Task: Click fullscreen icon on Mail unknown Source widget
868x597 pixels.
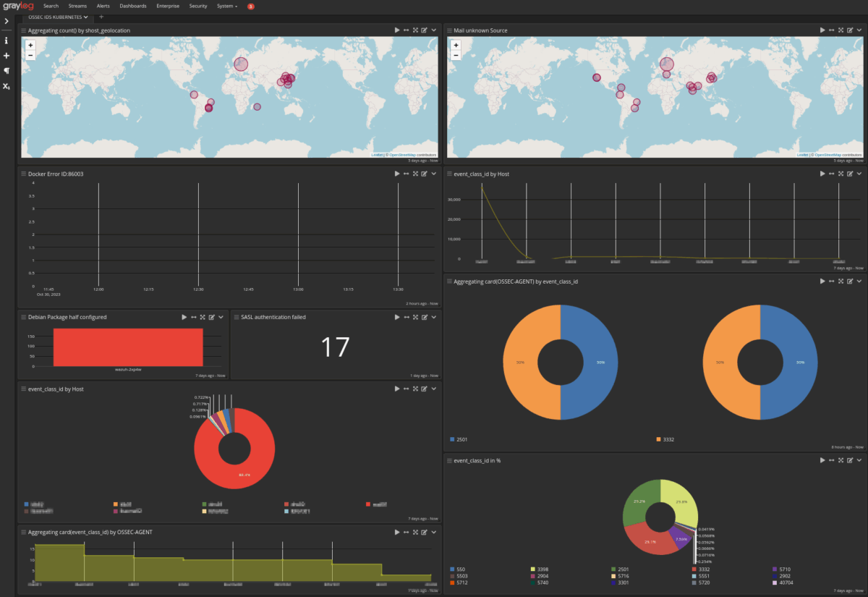Action: 841,30
